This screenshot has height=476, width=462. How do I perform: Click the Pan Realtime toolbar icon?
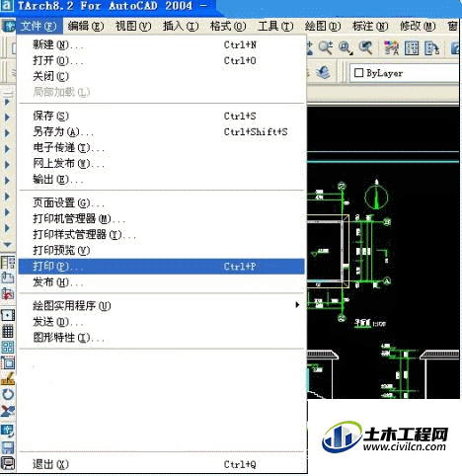pyautogui.click(x=309, y=48)
